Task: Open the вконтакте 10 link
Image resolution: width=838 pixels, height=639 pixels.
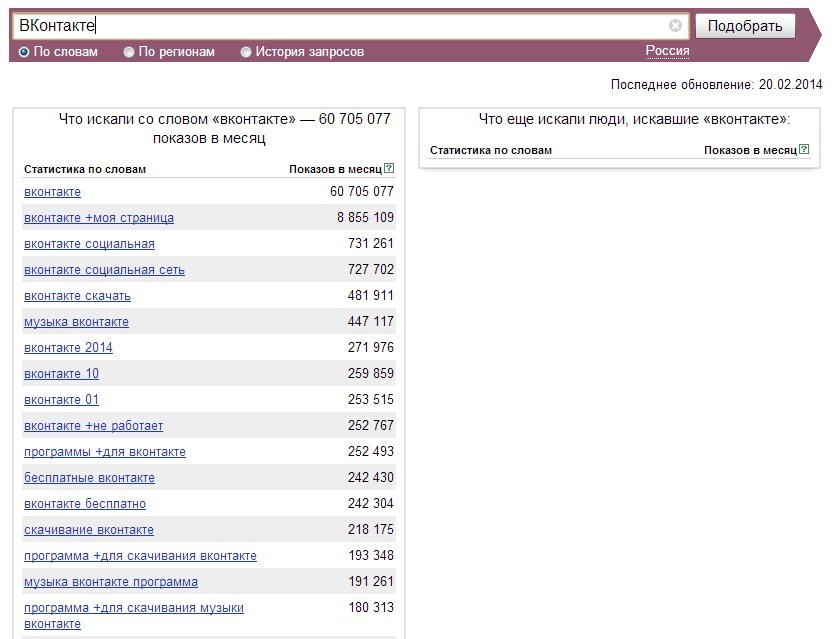Action: point(61,374)
